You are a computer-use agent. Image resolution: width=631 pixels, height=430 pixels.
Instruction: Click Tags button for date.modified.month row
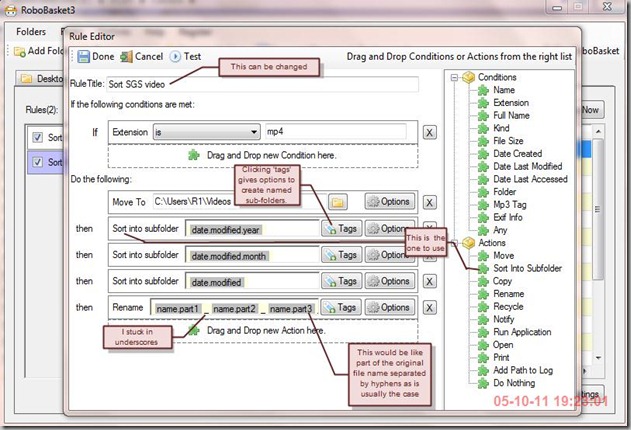pos(342,255)
